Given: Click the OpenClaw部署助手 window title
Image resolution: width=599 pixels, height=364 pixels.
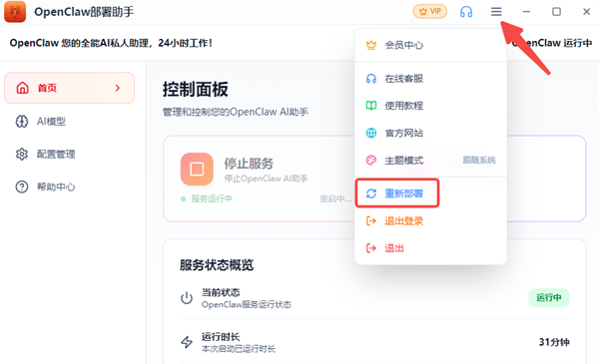Looking at the screenshot, I should (84, 12).
